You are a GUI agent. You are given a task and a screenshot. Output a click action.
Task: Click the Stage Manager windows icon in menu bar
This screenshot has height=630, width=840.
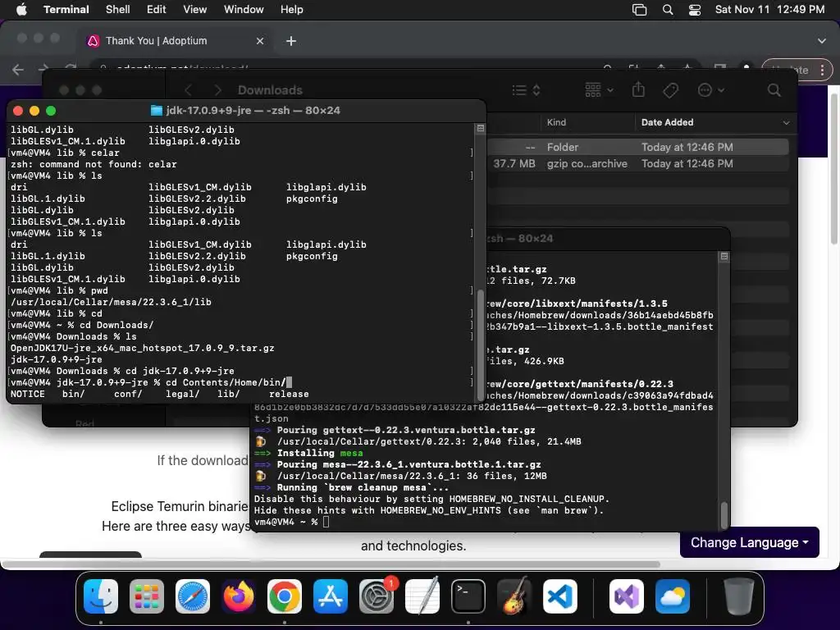(x=640, y=10)
